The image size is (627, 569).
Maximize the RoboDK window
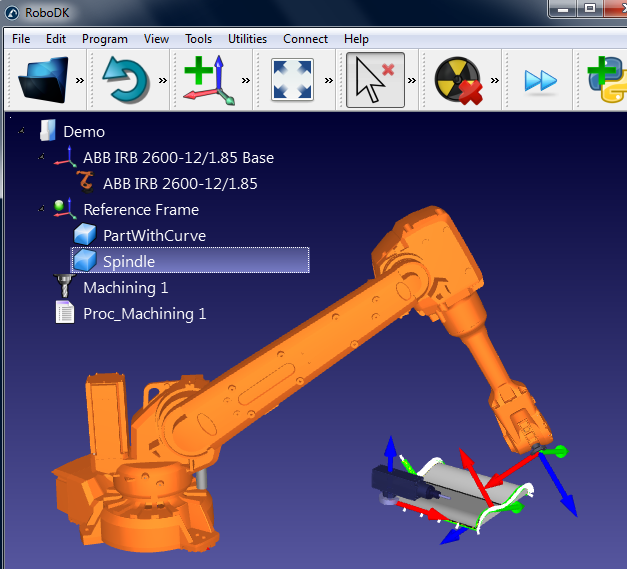[590, 9]
